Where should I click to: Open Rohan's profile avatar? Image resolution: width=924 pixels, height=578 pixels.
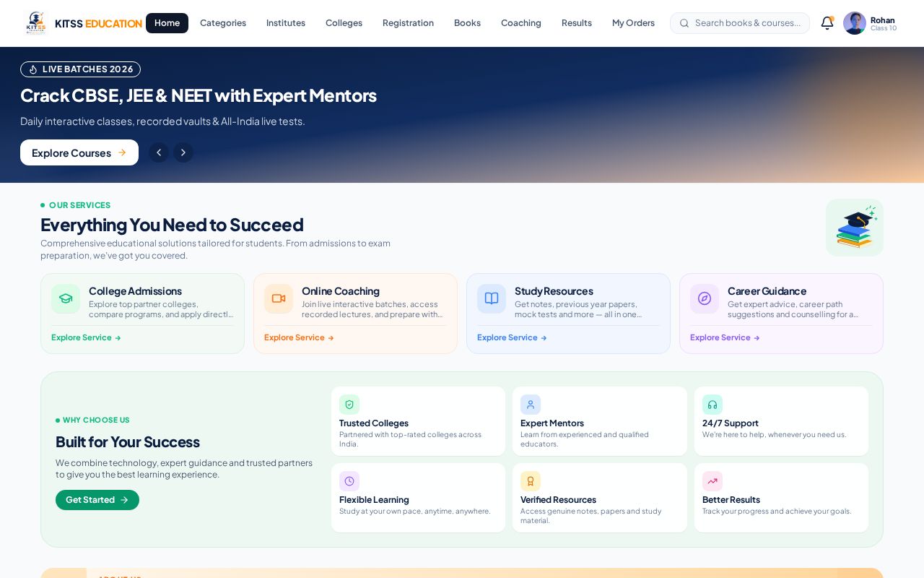tap(855, 23)
